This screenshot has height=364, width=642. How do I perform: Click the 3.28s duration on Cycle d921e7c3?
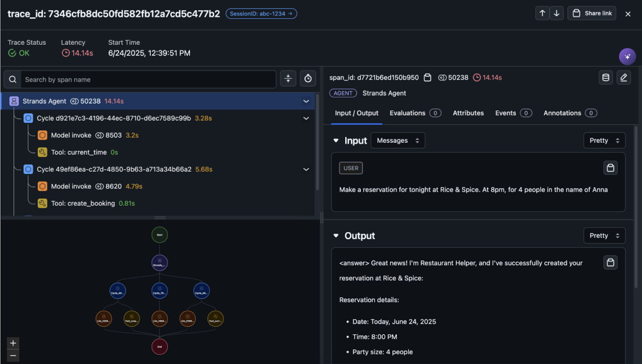click(203, 118)
